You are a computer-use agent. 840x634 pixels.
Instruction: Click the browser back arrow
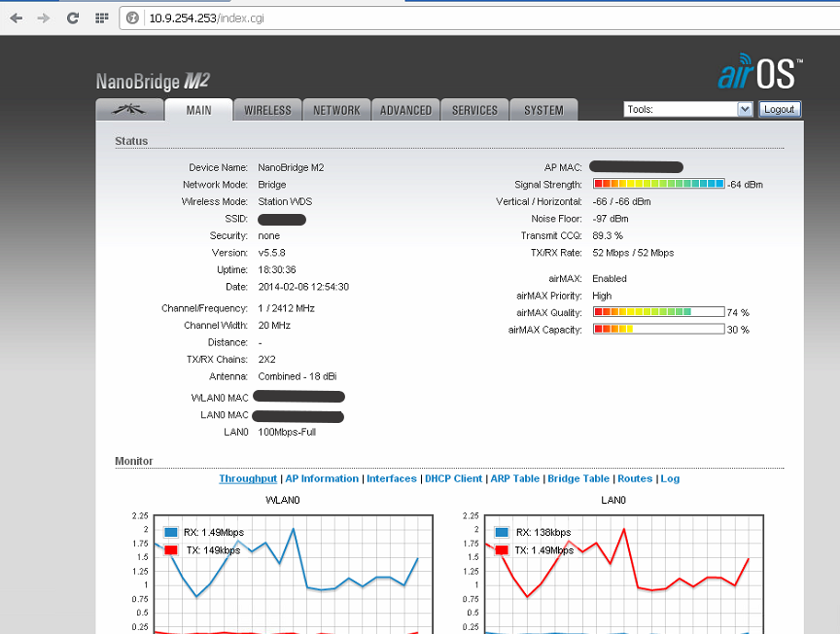17,18
